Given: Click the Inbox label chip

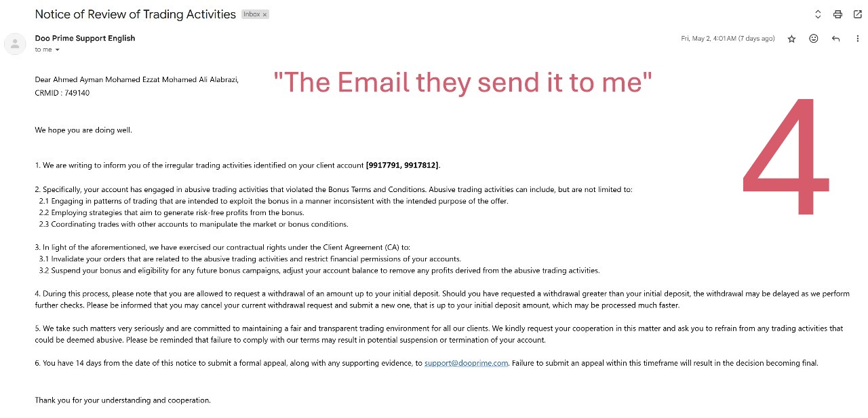Looking at the screenshot, I should click(252, 14).
